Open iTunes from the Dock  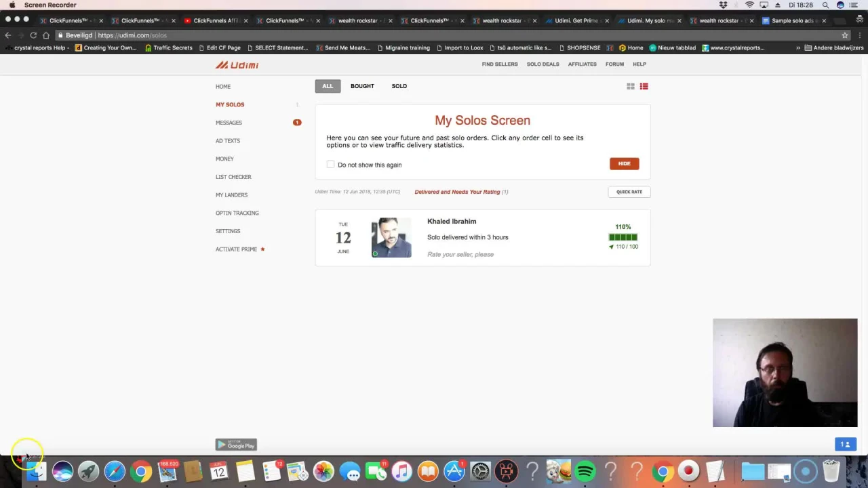(x=402, y=471)
